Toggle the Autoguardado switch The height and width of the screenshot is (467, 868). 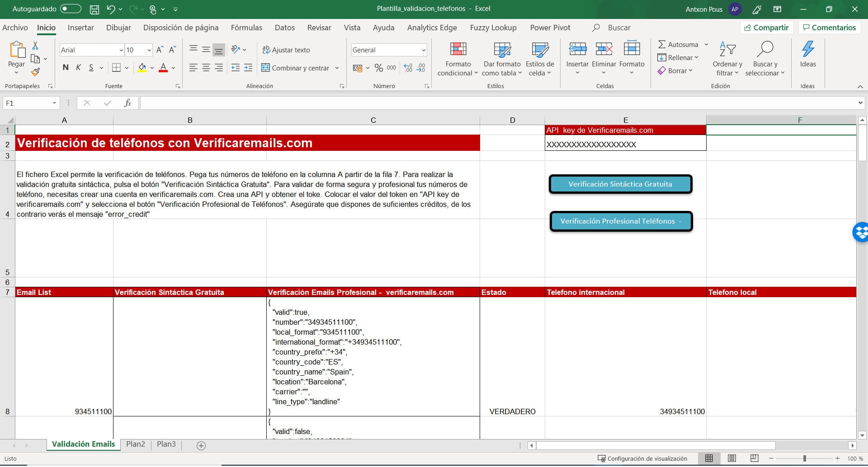coord(71,9)
